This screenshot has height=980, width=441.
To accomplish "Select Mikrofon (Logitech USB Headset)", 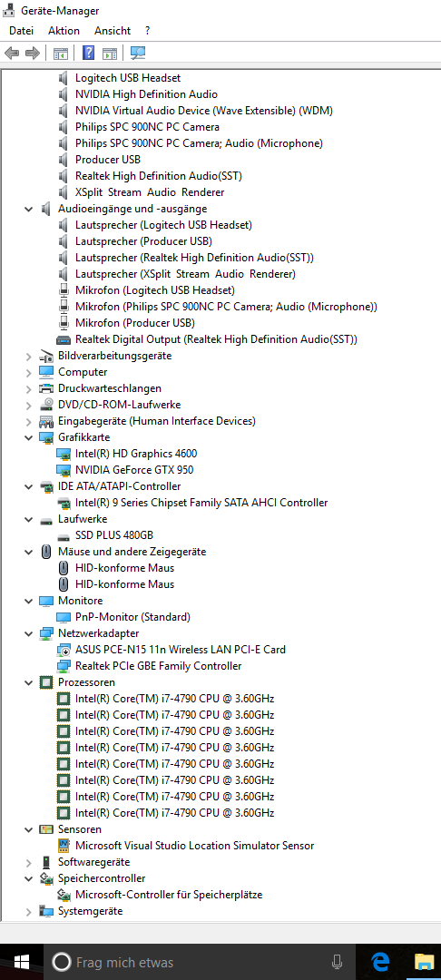I will coord(155,290).
